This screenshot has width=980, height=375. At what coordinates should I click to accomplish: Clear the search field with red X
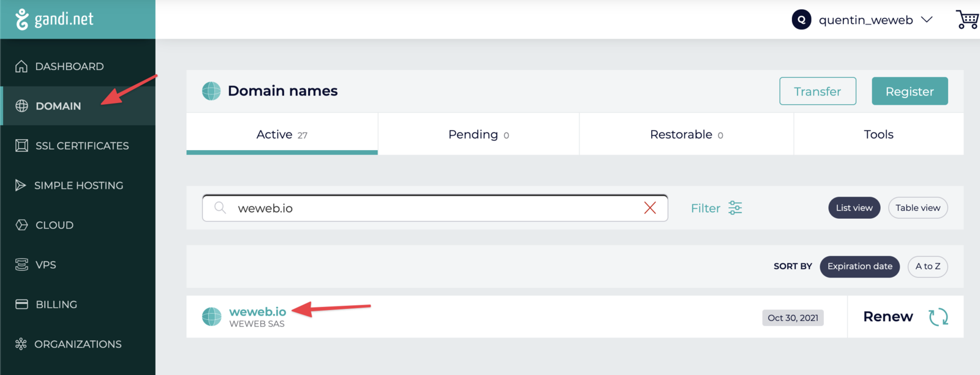pyautogui.click(x=650, y=208)
